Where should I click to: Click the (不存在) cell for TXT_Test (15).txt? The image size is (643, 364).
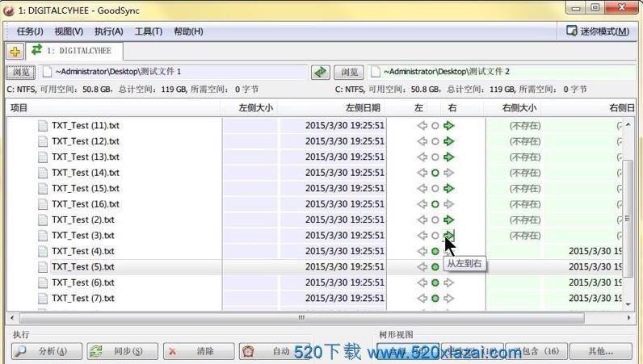(525, 189)
